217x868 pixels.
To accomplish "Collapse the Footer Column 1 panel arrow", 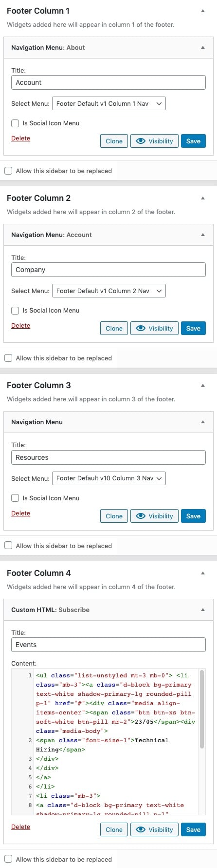I will pos(203,11).
